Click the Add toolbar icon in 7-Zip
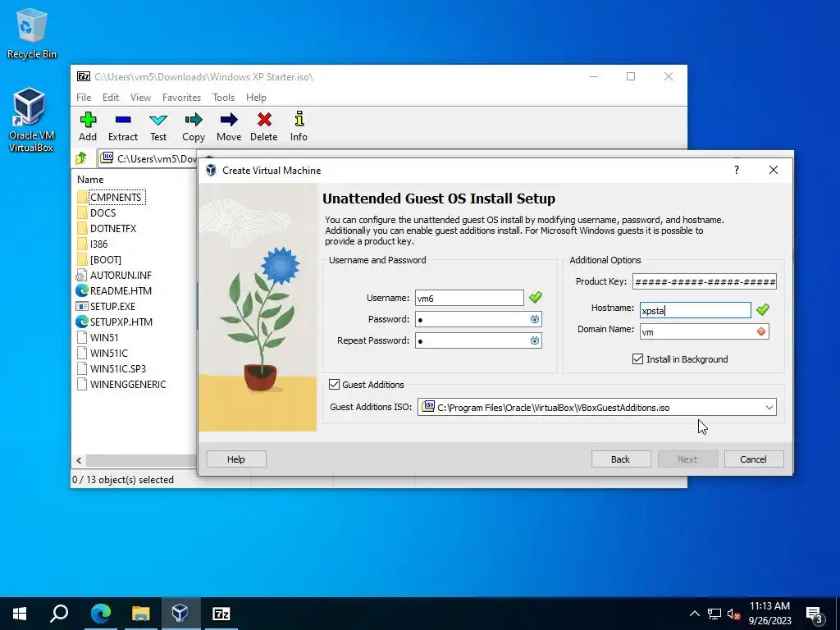The image size is (840, 630). coord(88,127)
